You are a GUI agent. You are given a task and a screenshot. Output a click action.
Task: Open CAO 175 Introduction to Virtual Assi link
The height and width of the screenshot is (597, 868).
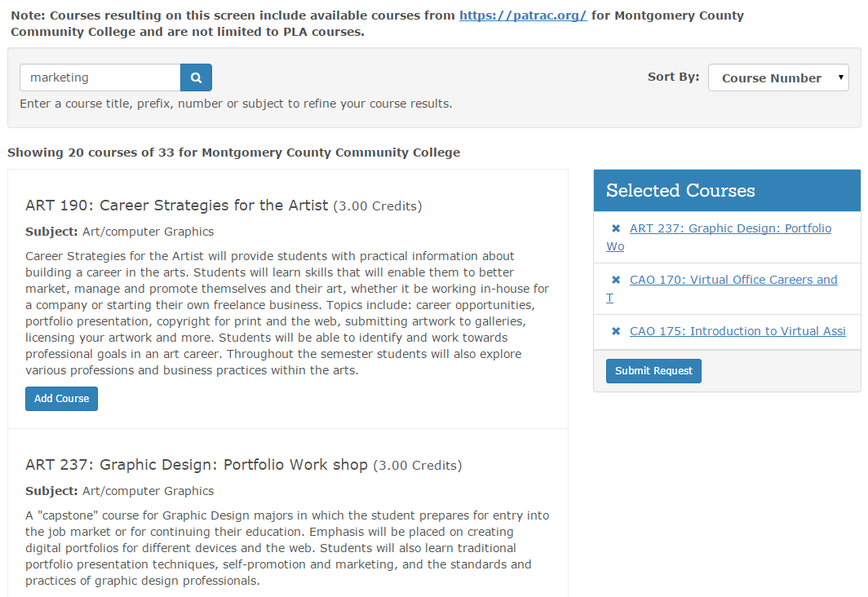[737, 331]
